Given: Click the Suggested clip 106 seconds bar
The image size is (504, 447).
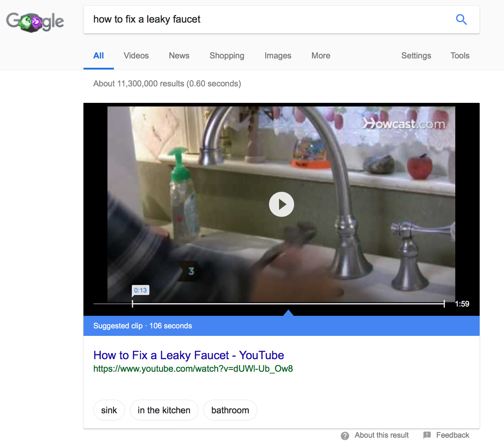Looking at the screenshot, I should [x=282, y=326].
